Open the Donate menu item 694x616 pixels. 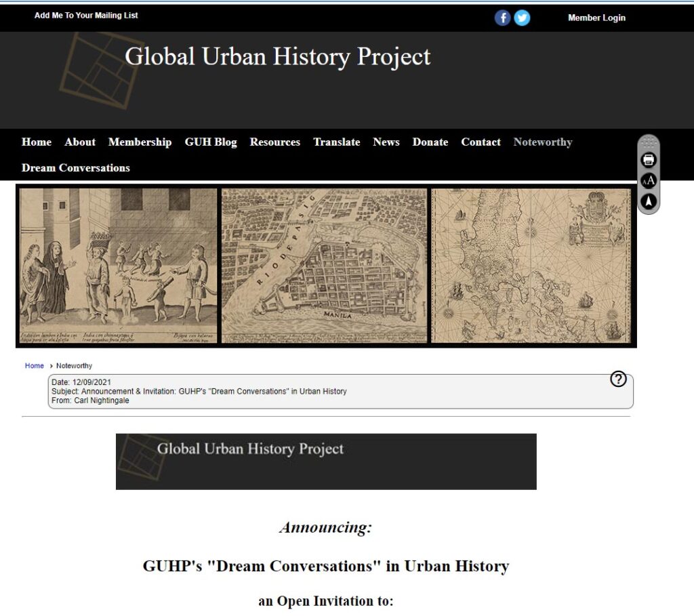(430, 142)
